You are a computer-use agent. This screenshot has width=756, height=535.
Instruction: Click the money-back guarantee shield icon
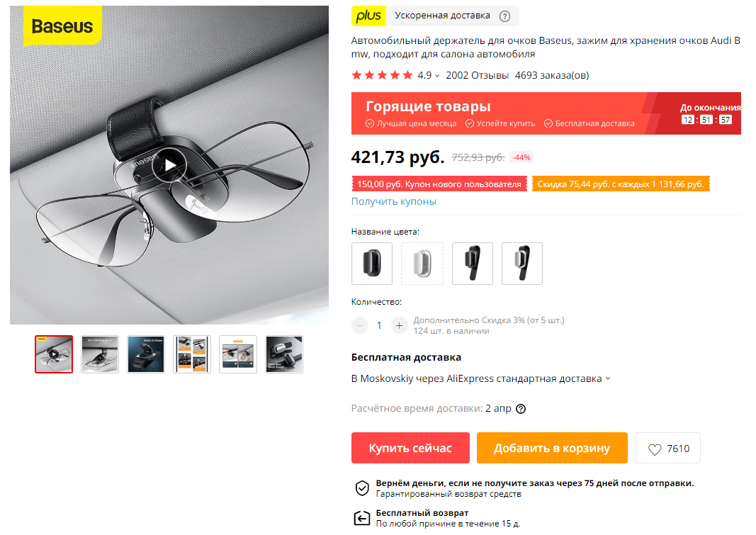[x=362, y=488]
